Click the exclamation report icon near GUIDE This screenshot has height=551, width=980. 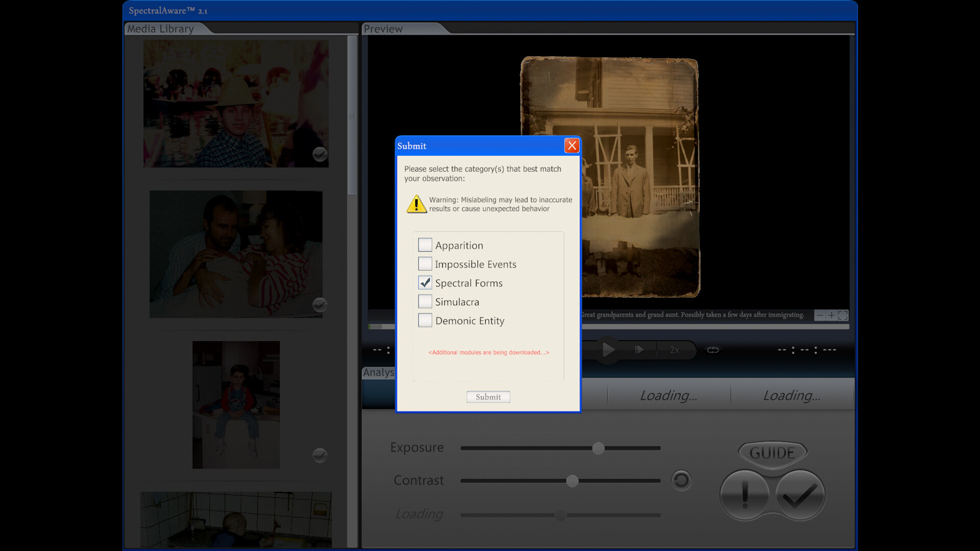(x=744, y=494)
